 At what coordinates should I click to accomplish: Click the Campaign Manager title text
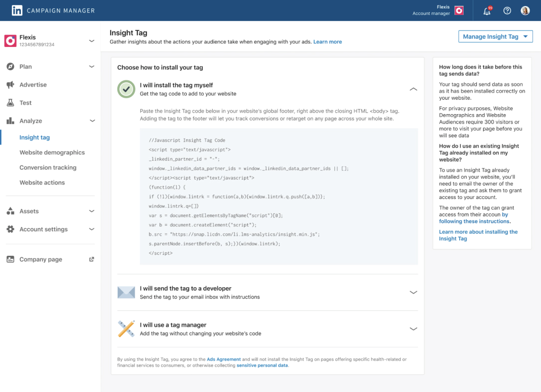[x=61, y=10]
